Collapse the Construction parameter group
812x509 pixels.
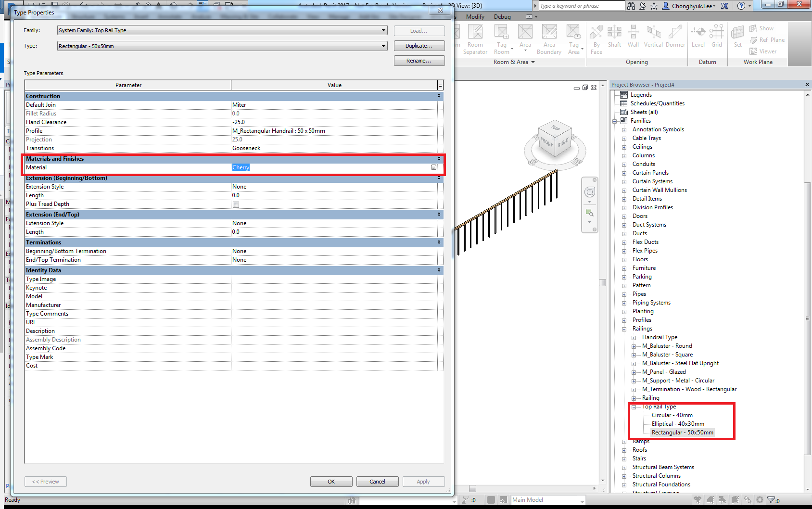coord(439,96)
